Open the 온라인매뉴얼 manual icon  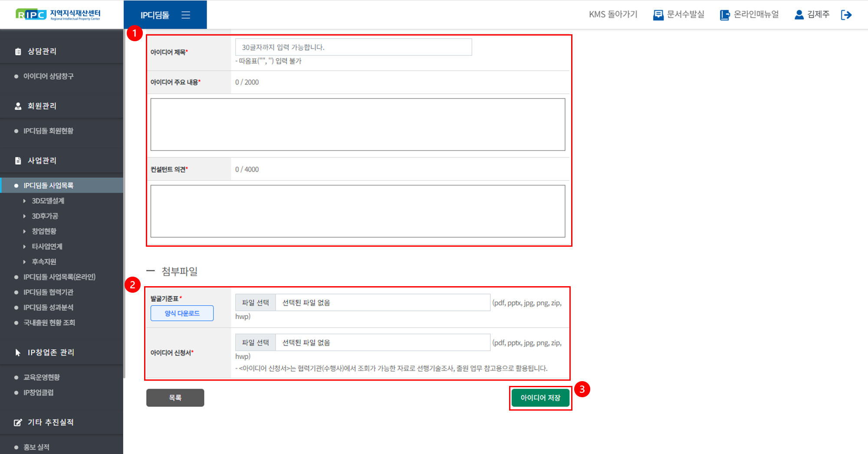724,15
